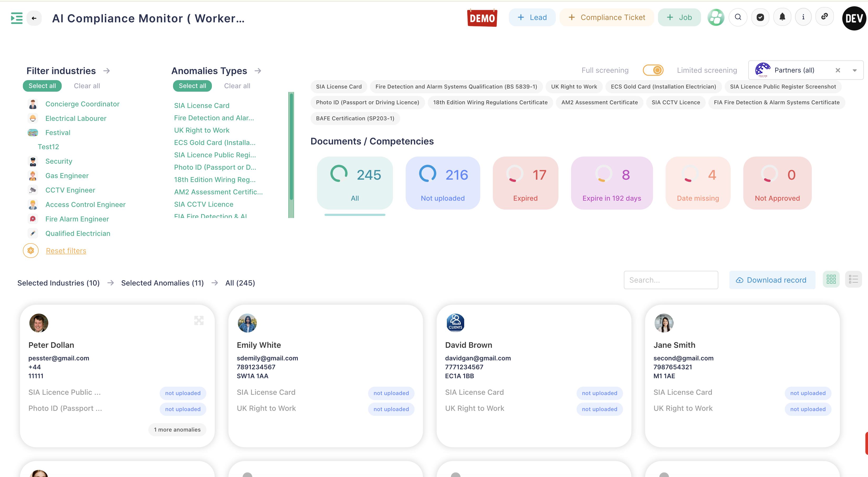Open notifications via the bell icon

tap(782, 17)
